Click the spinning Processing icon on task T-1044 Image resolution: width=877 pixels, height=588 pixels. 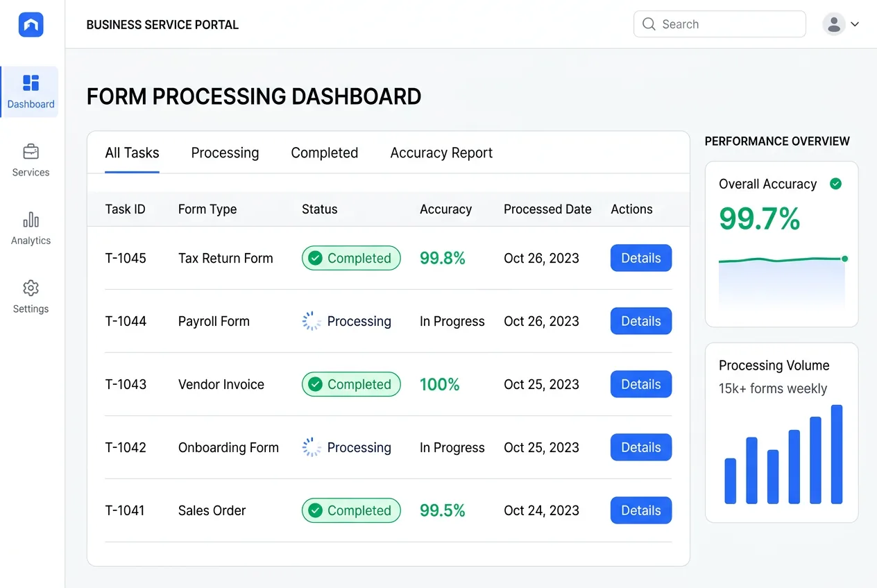pyautogui.click(x=312, y=321)
